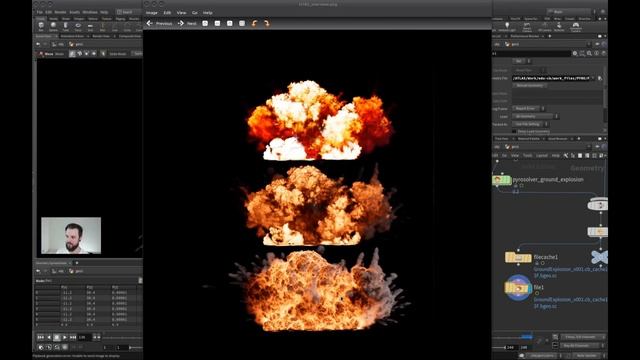Click normal-size icon in image viewer toolbar
The image size is (640, 360).
(x=230, y=24)
